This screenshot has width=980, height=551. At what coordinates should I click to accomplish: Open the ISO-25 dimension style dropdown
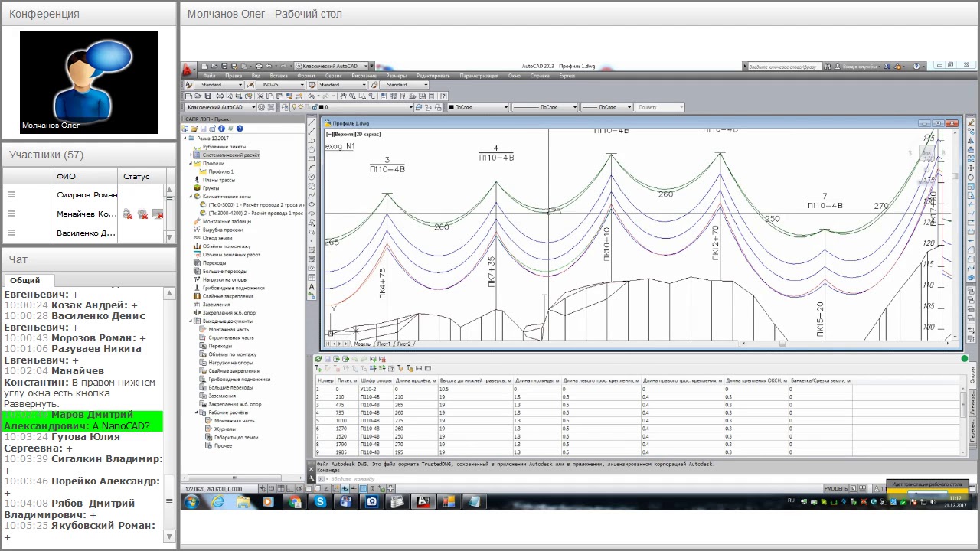click(x=280, y=84)
